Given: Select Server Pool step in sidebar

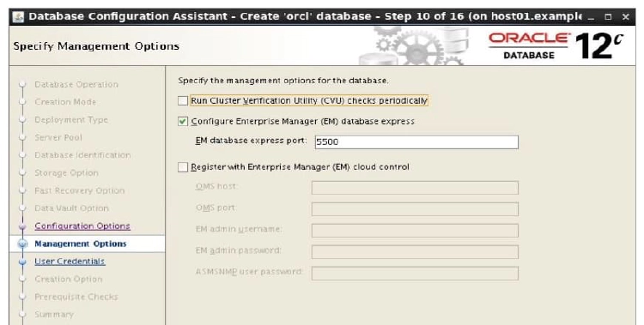Looking at the screenshot, I should [x=58, y=137].
